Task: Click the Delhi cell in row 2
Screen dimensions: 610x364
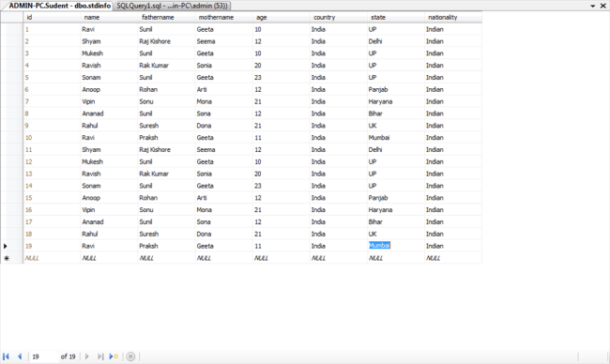Action: [x=396, y=41]
